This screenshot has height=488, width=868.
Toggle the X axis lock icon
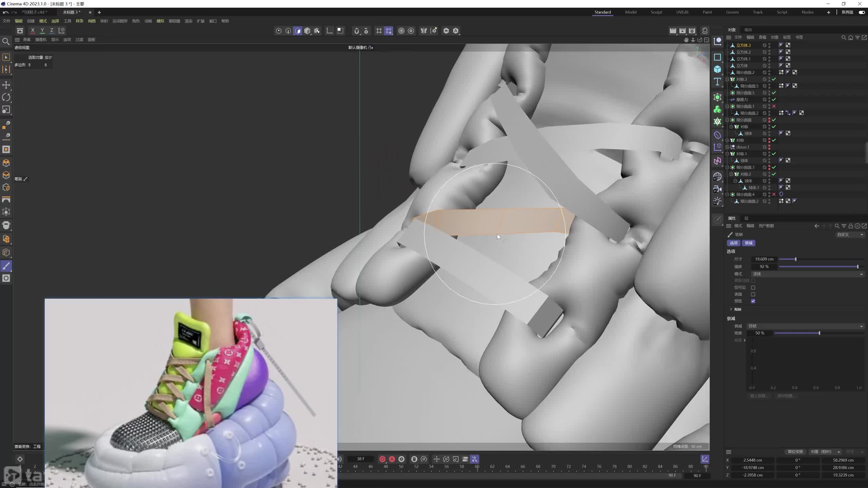33,30
